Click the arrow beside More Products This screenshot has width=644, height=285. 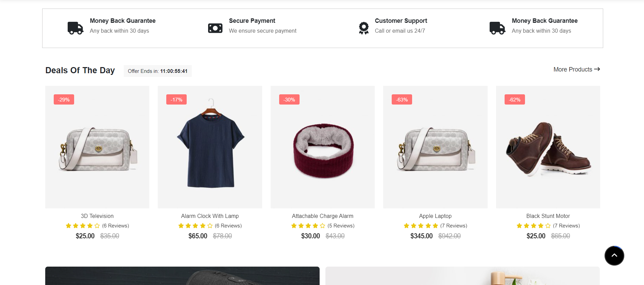[x=597, y=69]
